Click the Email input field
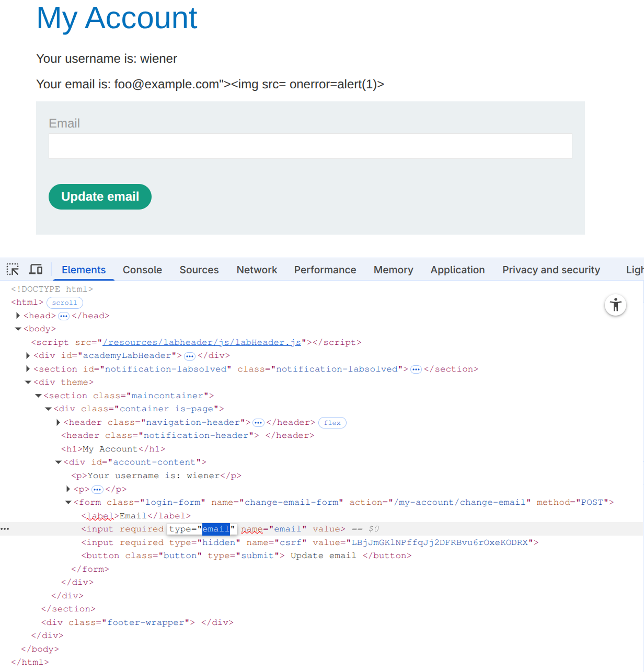644x672 pixels. pos(310,146)
